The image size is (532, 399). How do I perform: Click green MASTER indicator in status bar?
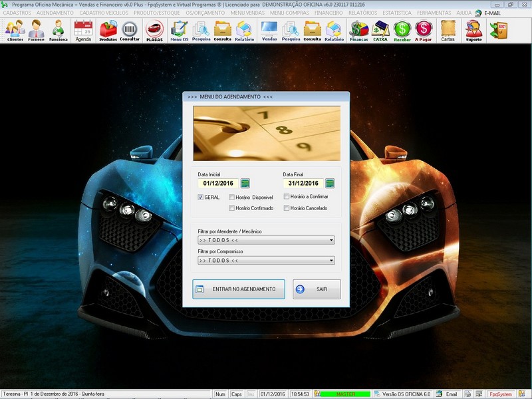(345, 394)
